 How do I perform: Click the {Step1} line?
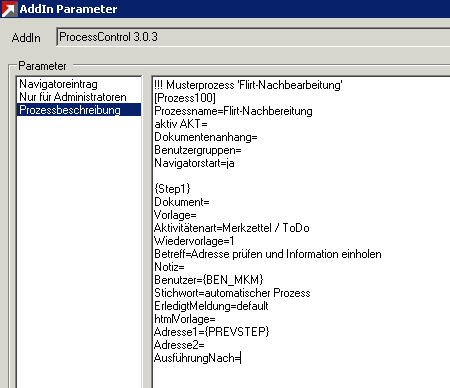(172, 189)
